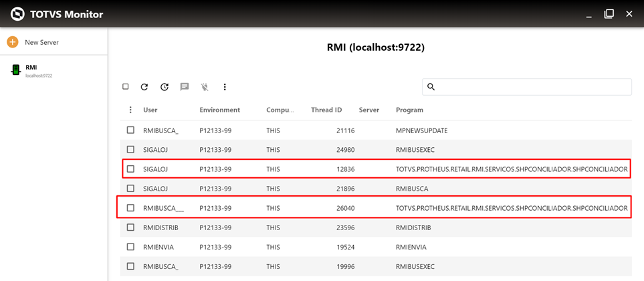Check the row for thread 21116
The height and width of the screenshot is (281, 644).
click(130, 130)
